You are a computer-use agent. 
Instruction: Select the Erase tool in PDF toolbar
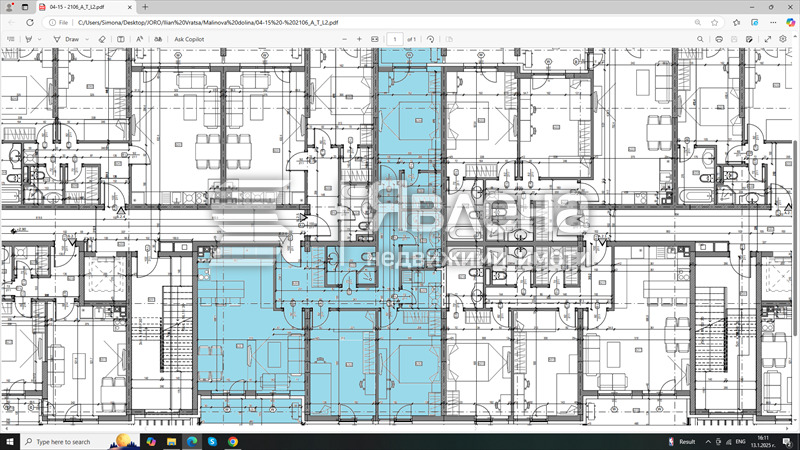coord(101,39)
